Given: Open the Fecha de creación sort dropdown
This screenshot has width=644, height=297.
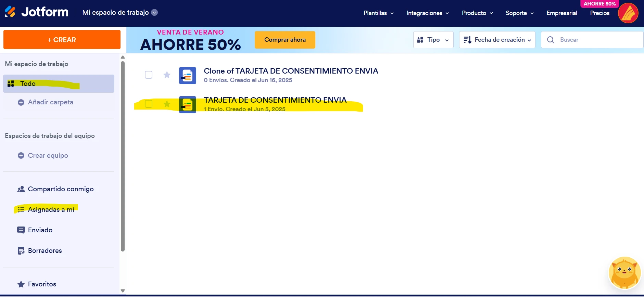Looking at the screenshot, I should point(497,40).
